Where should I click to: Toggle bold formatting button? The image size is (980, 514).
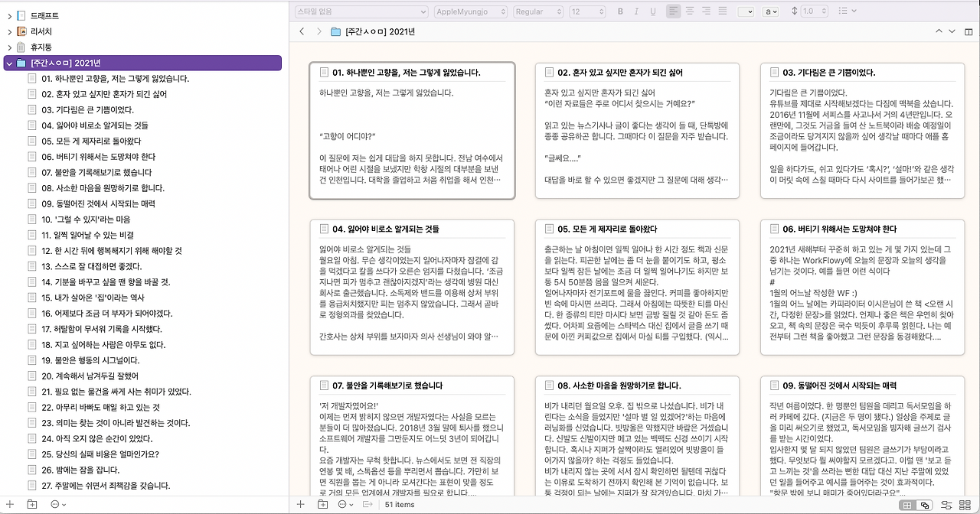620,11
